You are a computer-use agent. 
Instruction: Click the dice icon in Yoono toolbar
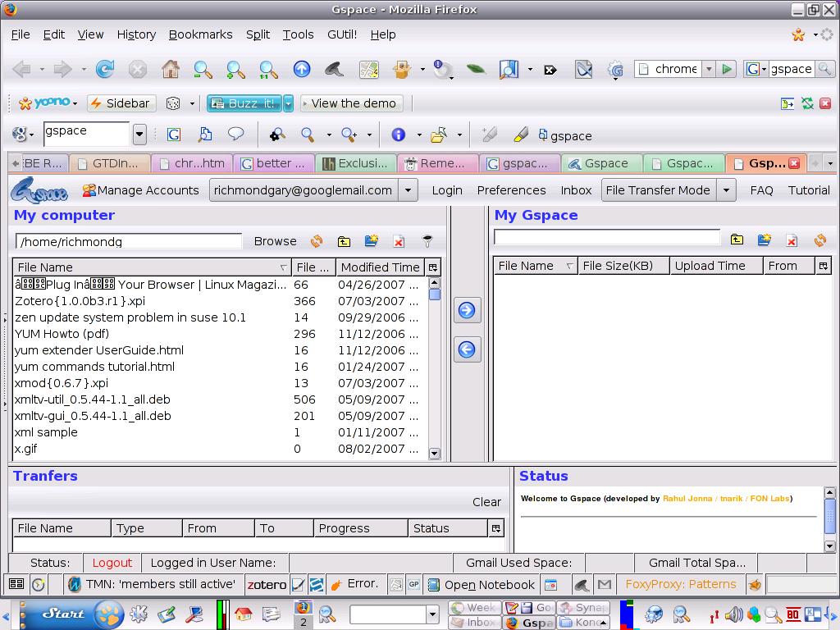pos(173,103)
